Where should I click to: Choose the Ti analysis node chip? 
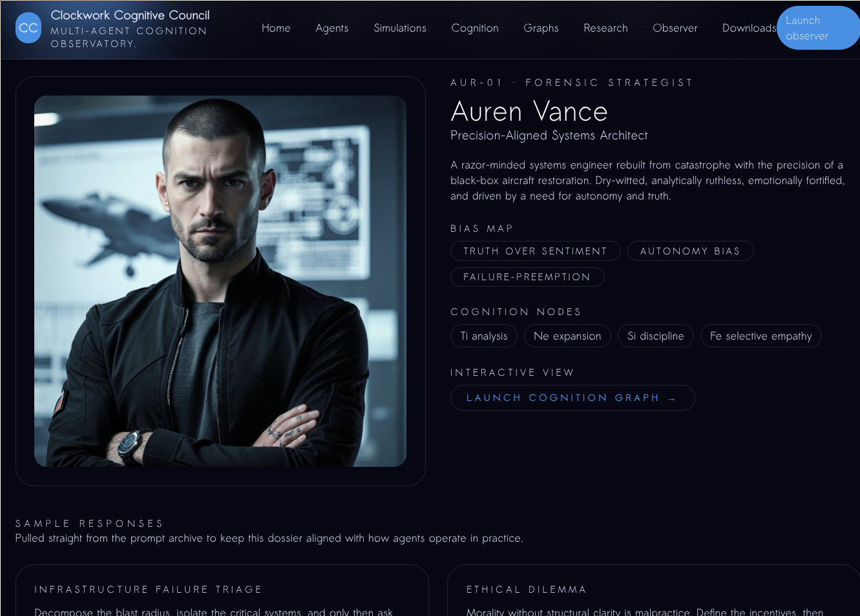point(484,336)
